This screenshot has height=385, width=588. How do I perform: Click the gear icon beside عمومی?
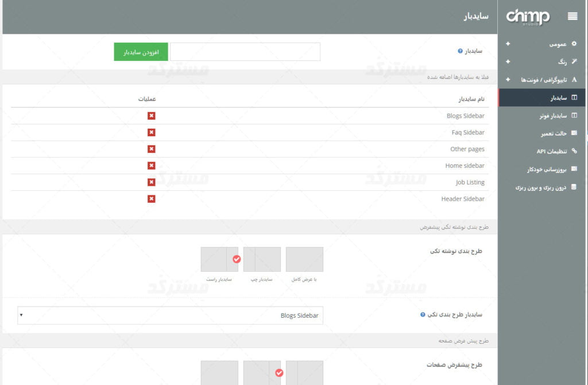point(574,44)
